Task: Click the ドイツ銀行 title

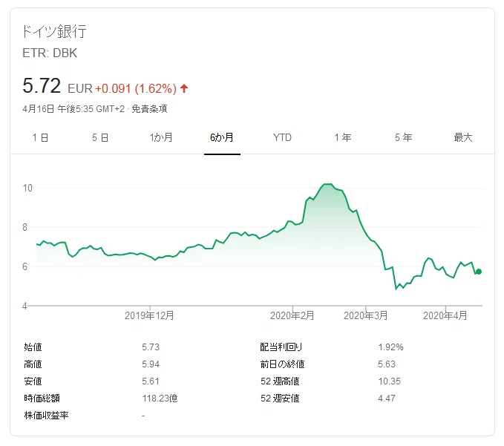Action: (54, 31)
